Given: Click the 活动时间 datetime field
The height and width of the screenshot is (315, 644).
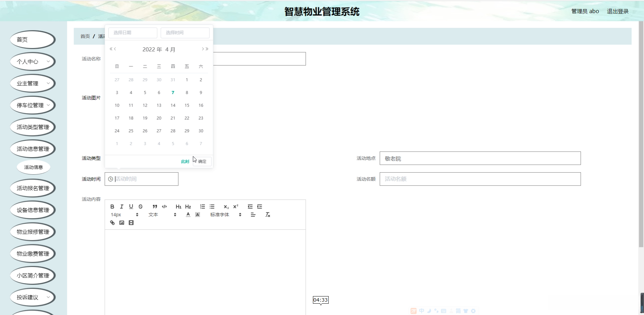Looking at the screenshot, I should coord(142,179).
